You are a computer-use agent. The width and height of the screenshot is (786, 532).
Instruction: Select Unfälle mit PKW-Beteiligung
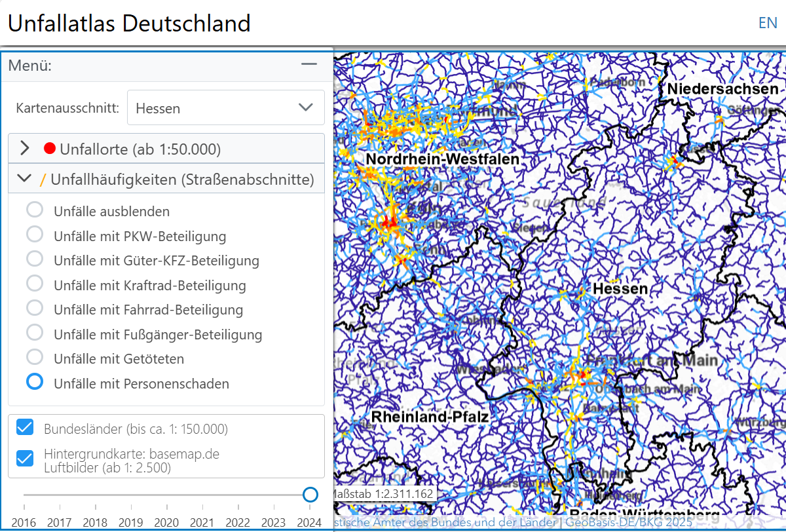[x=35, y=235]
